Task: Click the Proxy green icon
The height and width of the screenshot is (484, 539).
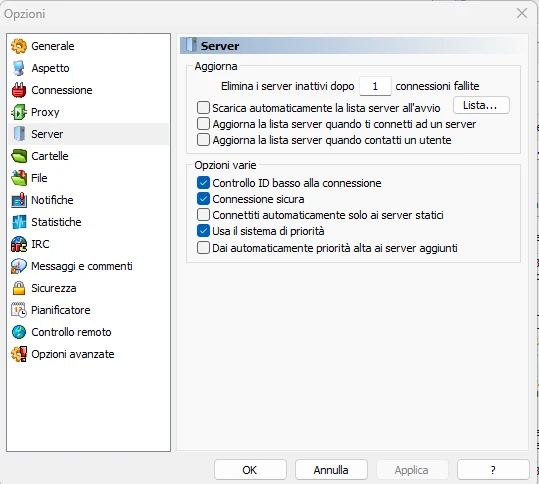Action: click(19, 112)
